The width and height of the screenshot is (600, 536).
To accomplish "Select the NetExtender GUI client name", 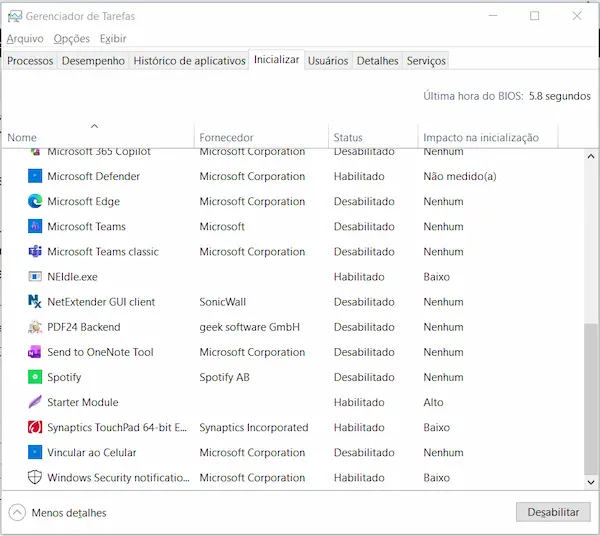I will 101,302.
